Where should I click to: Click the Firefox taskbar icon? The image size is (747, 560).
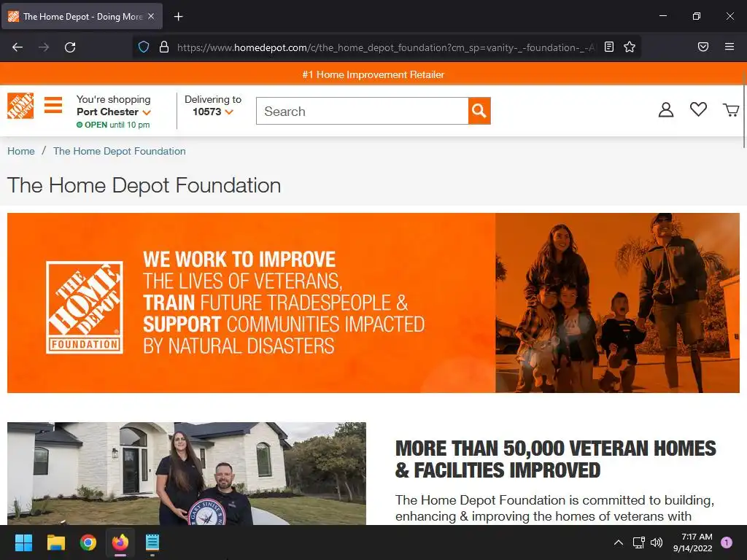click(x=120, y=542)
